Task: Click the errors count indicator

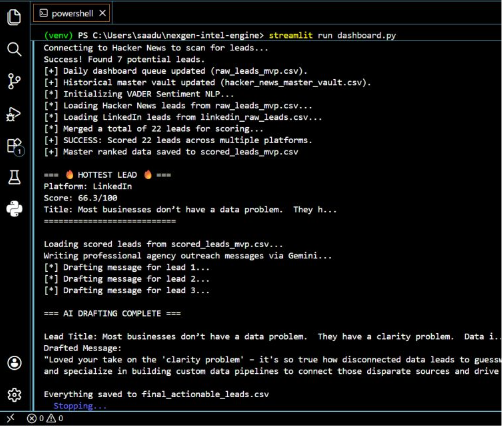Action: [x=35, y=418]
